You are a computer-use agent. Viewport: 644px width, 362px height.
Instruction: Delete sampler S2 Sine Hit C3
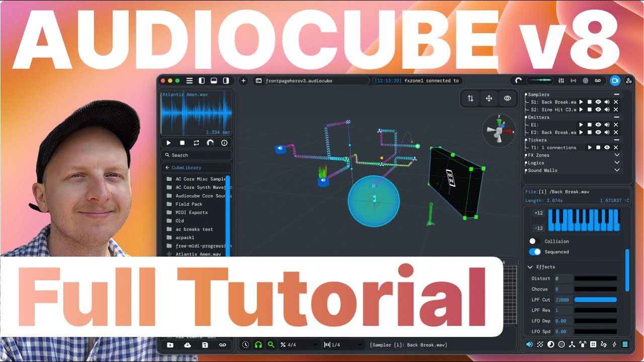(x=616, y=110)
